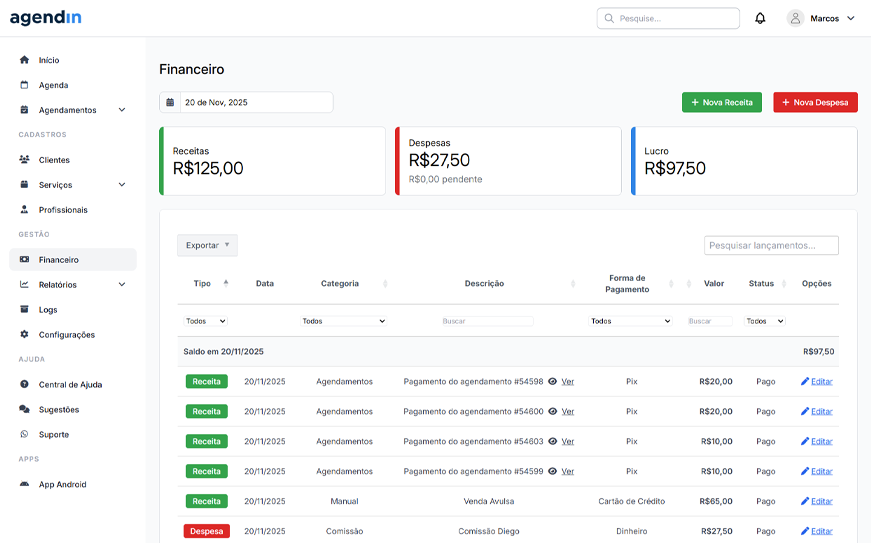
Task: Click the Cartão de Crédito payment cell
Action: point(632,501)
